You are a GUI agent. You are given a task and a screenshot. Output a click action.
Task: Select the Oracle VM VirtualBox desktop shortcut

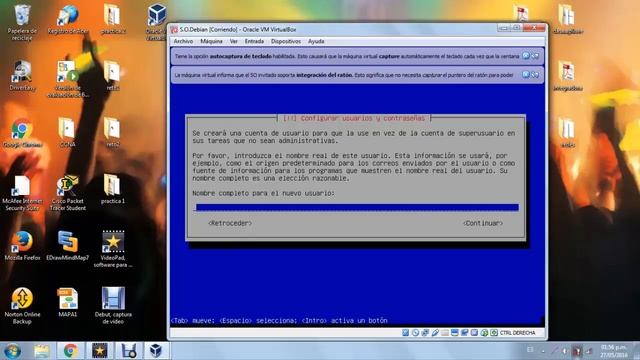click(x=157, y=21)
